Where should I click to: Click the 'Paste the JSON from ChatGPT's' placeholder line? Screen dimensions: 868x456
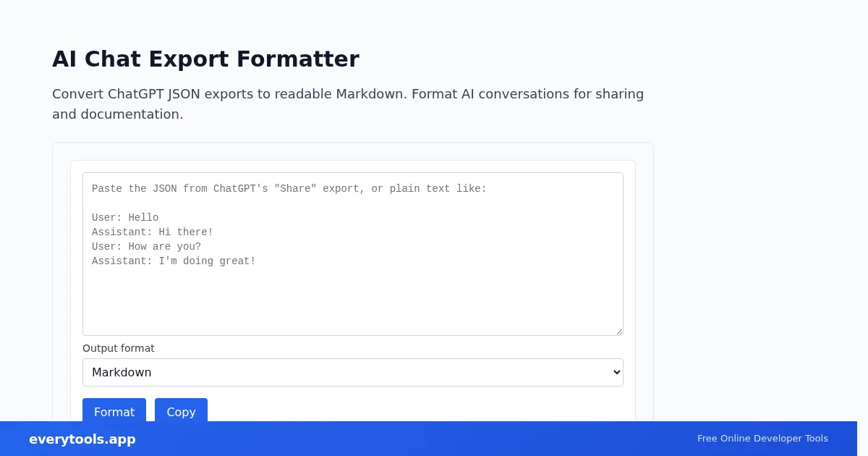(289, 189)
